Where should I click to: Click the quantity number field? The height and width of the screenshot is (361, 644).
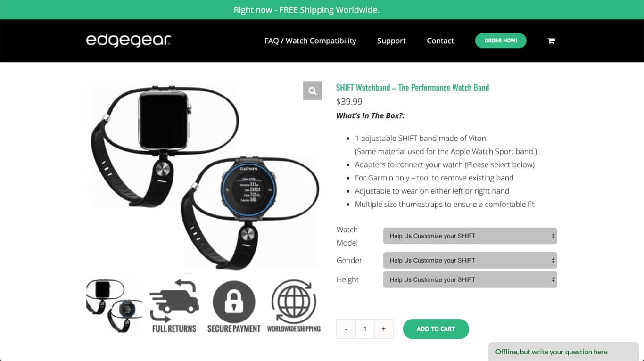coord(365,329)
